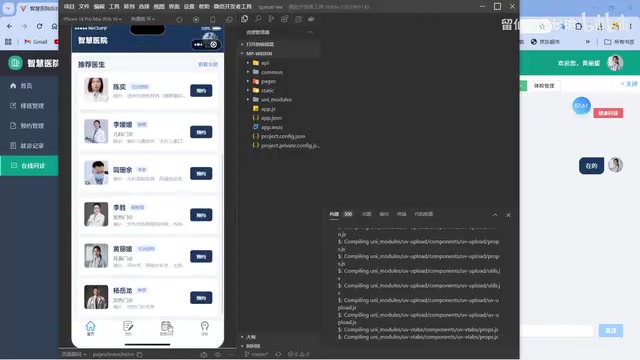Open the source control branch icon in the toolbar
This screenshot has height=360, width=640.
pyautogui.click(x=271, y=19)
